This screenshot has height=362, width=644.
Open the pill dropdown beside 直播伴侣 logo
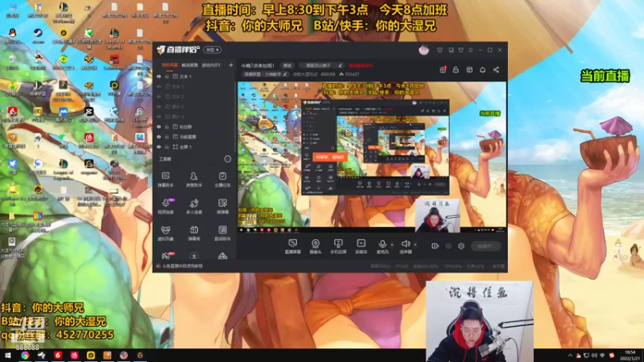click(x=212, y=50)
